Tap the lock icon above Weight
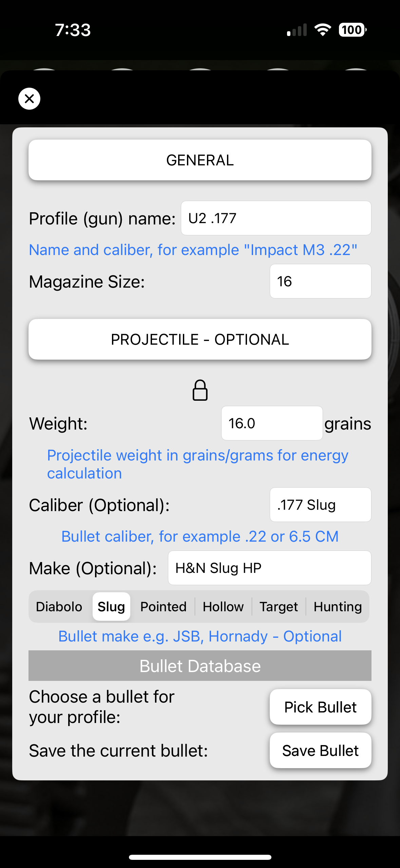The width and height of the screenshot is (400, 868). pos(200,390)
